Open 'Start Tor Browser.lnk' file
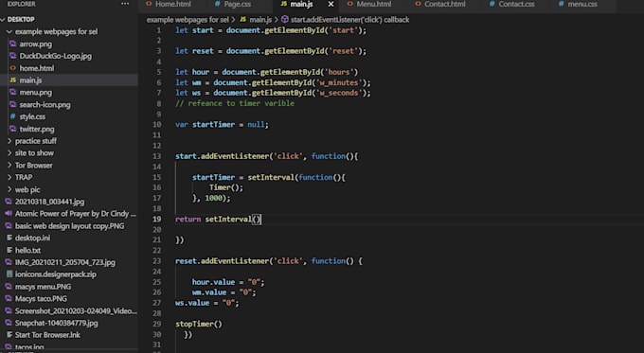Viewport: 644px width, 353px height. point(47,335)
